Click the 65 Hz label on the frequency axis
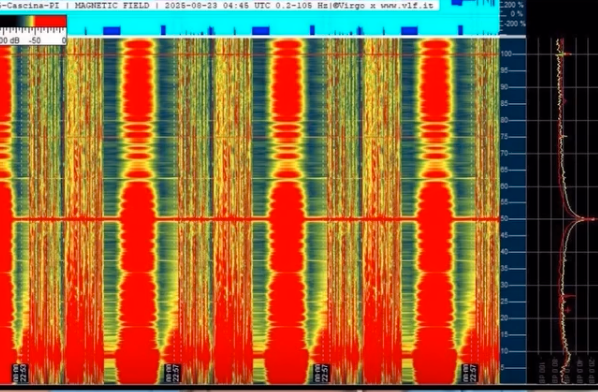The height and width of the screenshot is (392, 598). pyautogui.click(x=505, y=169)
